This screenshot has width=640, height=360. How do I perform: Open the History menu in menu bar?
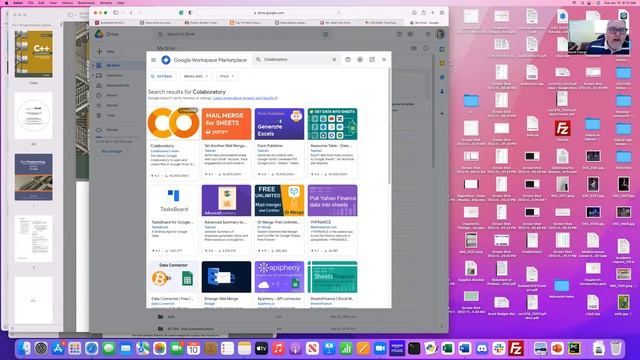(67, 2)
